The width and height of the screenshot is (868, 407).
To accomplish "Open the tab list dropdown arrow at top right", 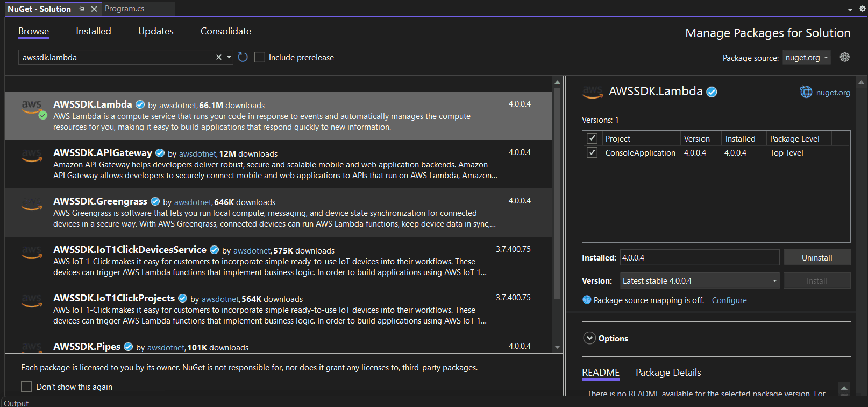I will [x=850, y=10].
